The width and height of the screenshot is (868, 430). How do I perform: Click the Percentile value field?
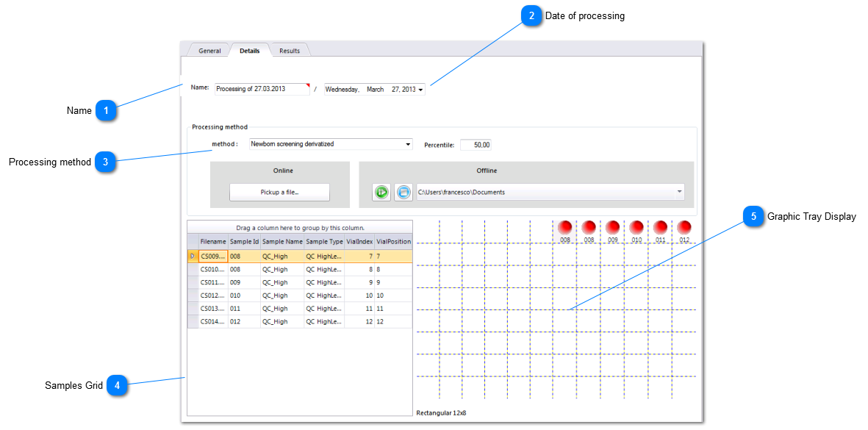(x=476, y=145)
